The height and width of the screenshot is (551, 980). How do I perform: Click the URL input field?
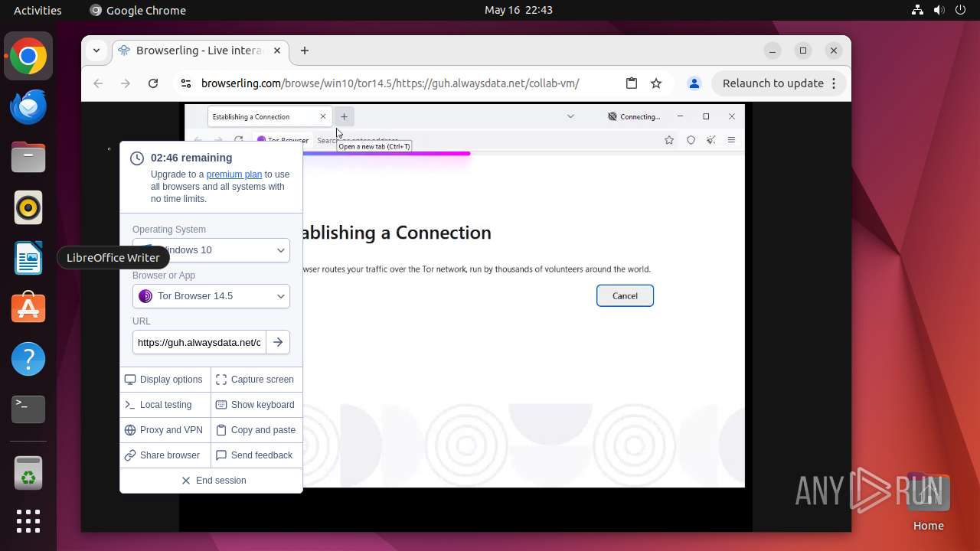199,342
